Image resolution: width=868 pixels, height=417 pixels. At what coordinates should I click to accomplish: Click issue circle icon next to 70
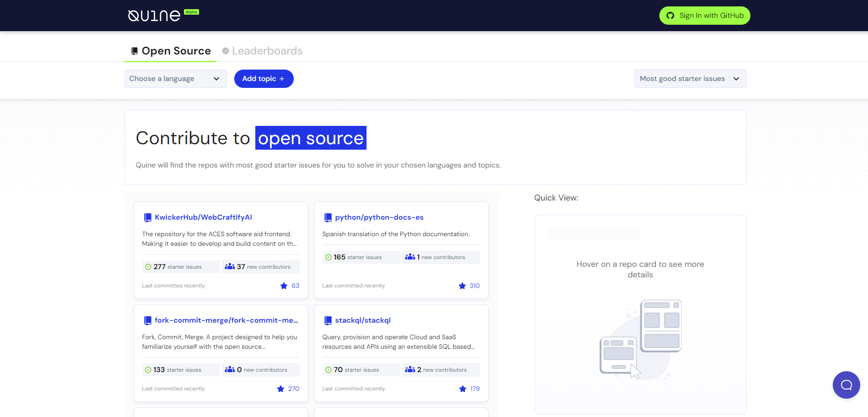(x=329, y=370)
